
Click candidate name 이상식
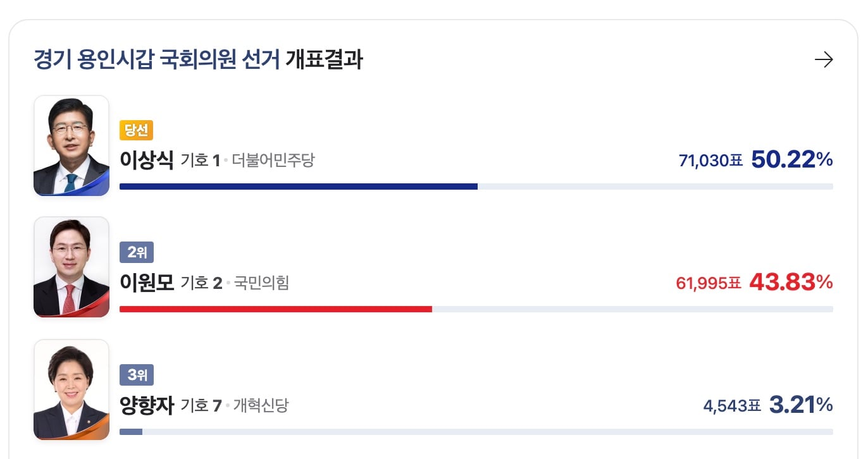[146, 160]
